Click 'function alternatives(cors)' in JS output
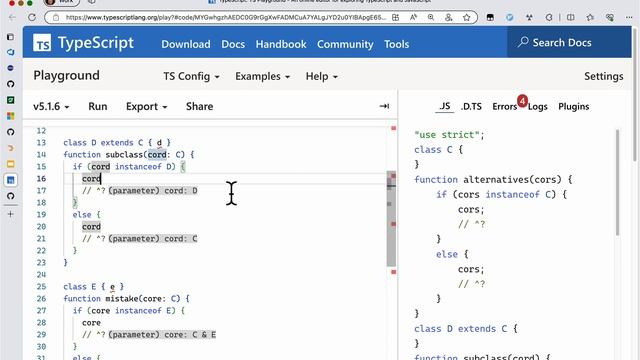 tap(493, 180)
